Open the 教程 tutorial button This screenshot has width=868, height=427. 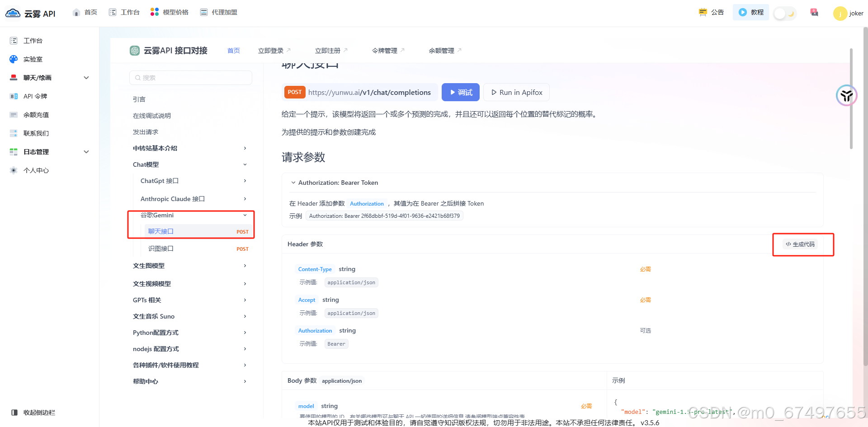(x=751, y=12)
